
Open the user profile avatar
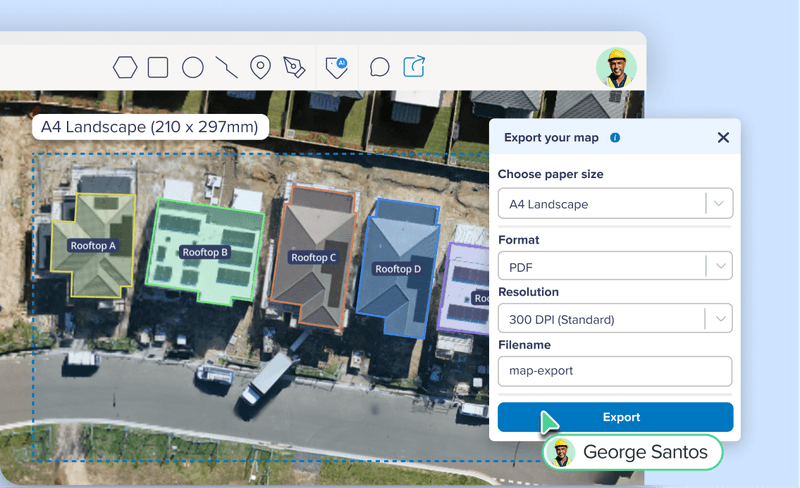[x=616, y=67]
